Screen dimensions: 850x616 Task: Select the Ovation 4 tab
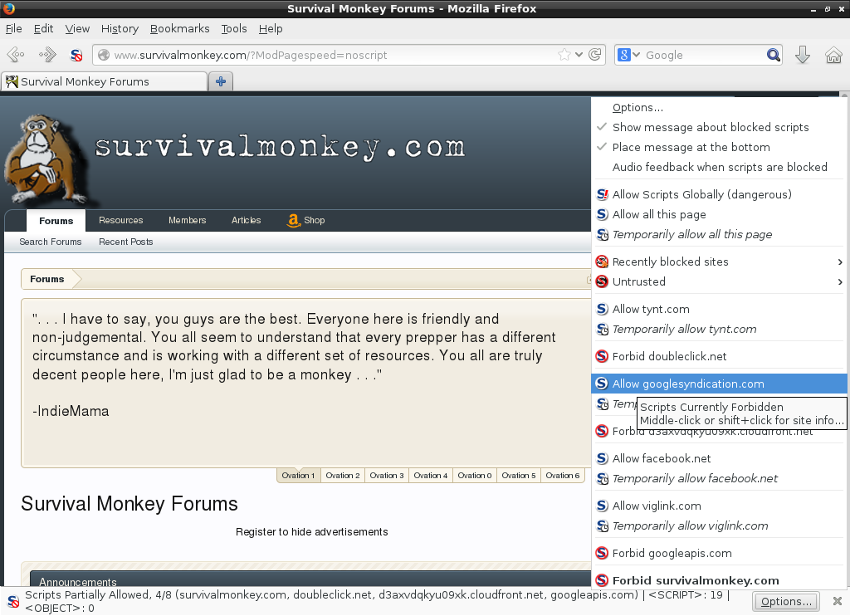[x=431, y=476]
